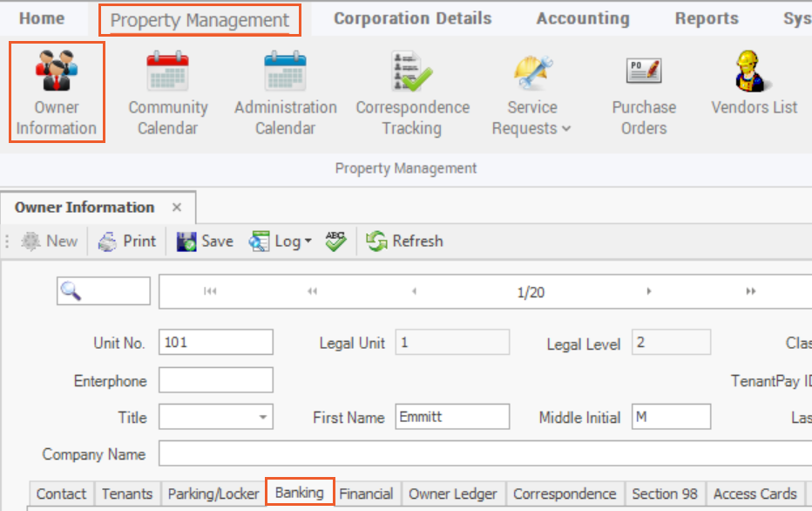
Task: Expand the Title combo box
Action: [x=262, y=418]
